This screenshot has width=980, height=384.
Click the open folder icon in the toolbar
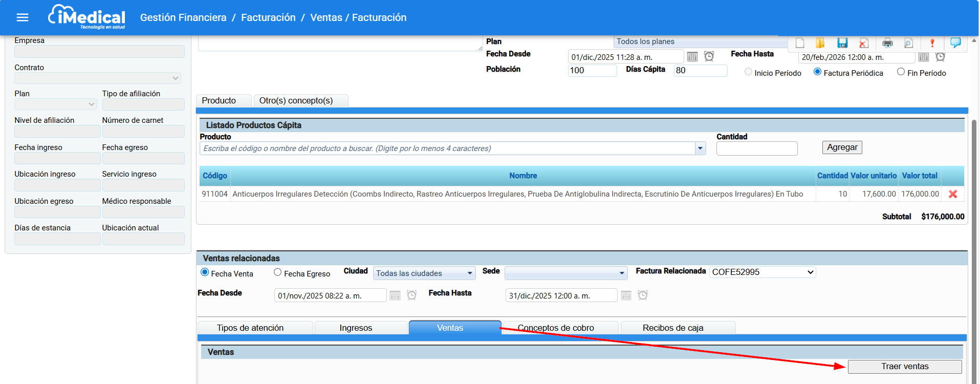(820, 43)
